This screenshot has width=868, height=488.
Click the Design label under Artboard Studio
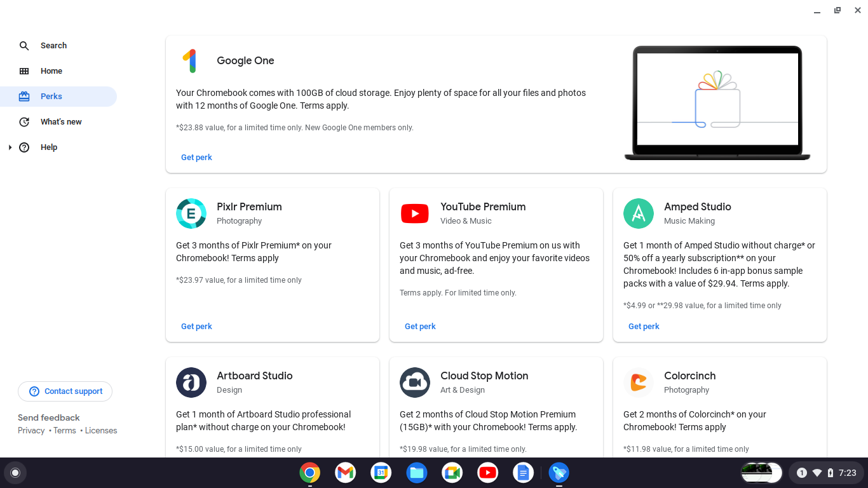(x=229, y=390)
